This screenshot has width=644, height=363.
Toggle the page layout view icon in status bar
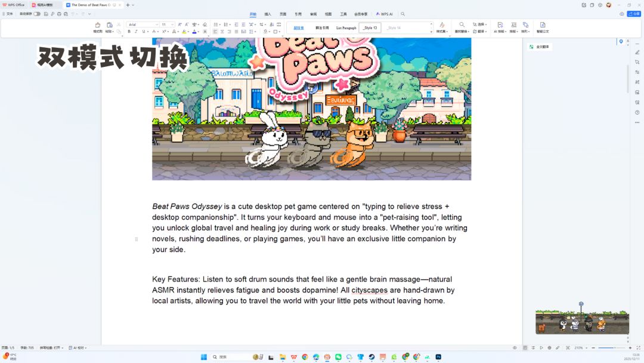point(525,348)
